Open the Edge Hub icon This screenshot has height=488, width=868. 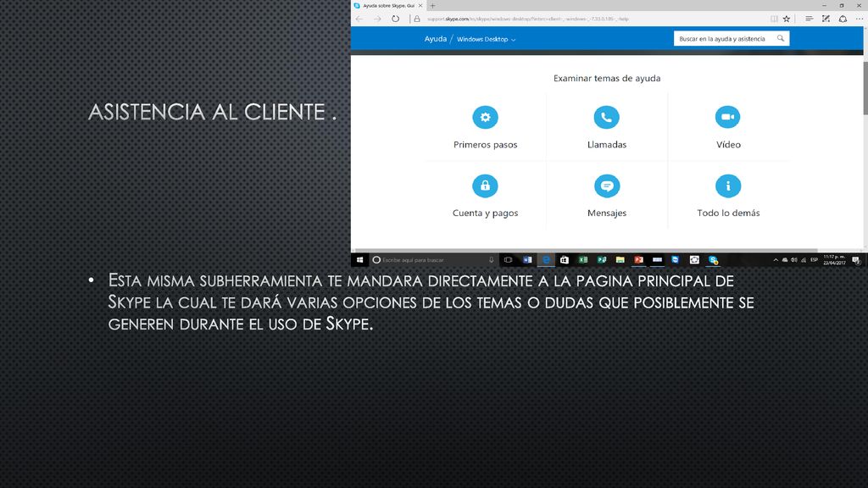point(809,19)
